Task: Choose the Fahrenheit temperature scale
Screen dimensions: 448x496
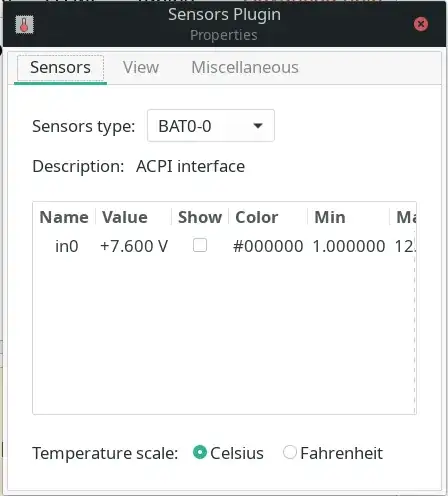Action: pyautogui.click(x=290, y=452)
